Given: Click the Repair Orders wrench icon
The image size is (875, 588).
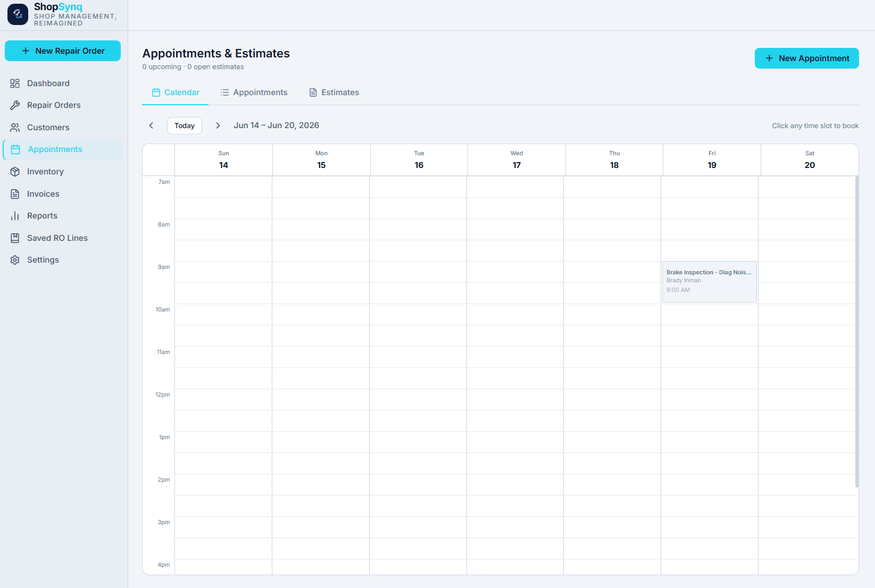Looking at the screenshot, I should pyautogui.click(x=15, y=105).
